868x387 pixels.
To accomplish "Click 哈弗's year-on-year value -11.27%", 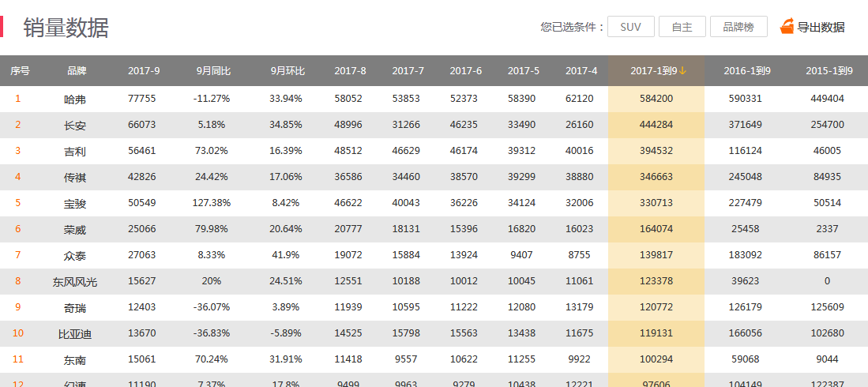I will click(212, 99).
